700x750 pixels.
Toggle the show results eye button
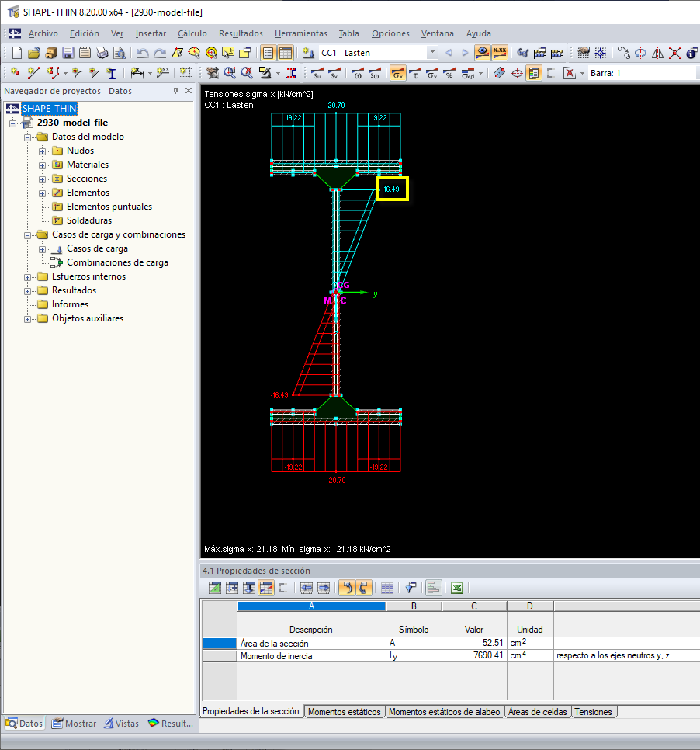coord(482,53)
